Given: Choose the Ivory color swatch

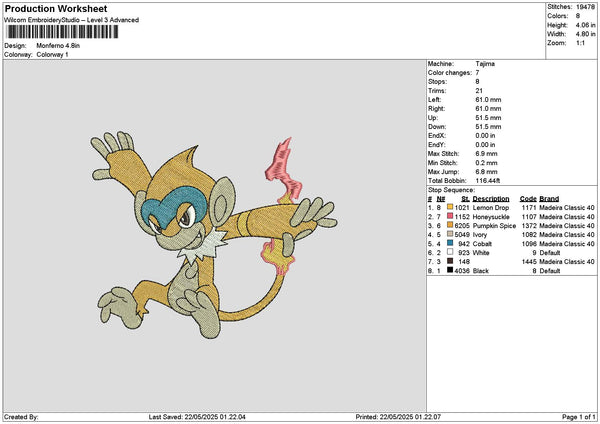Looking at the screenshot, I should tap(450, 235).
